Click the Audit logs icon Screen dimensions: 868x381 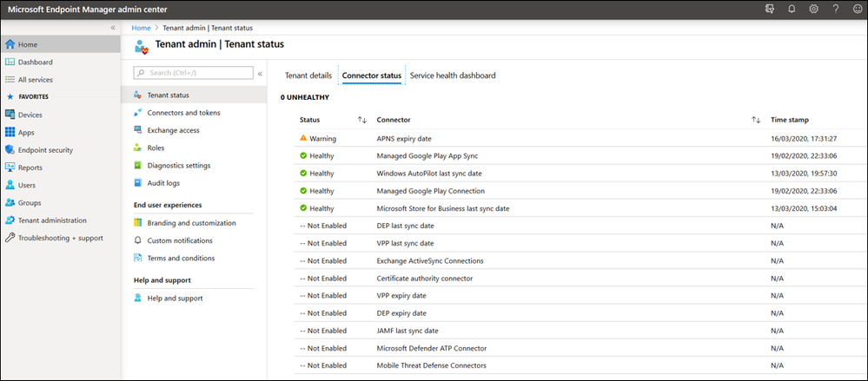pyautogui.click(x=138, y=183)
